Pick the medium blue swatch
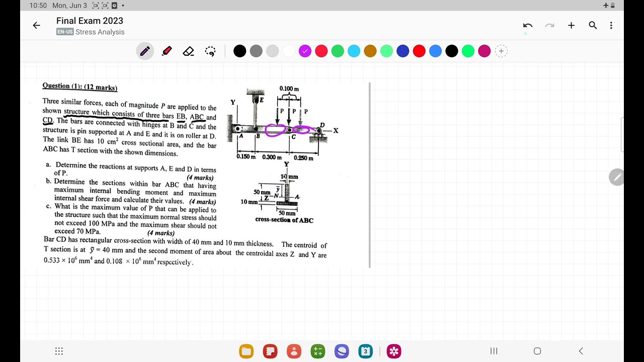The image size is (644, 362). coord(436,51)
